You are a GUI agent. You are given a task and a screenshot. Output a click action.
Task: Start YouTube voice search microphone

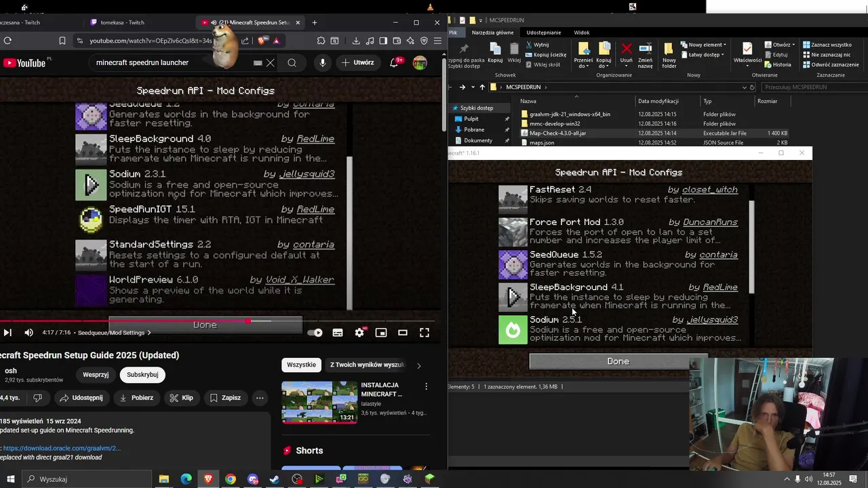323,63
